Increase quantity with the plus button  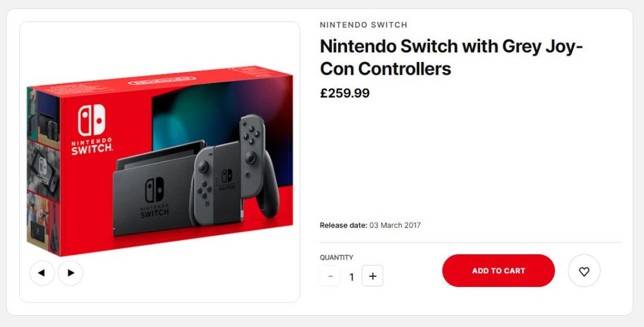click(373, 276)
